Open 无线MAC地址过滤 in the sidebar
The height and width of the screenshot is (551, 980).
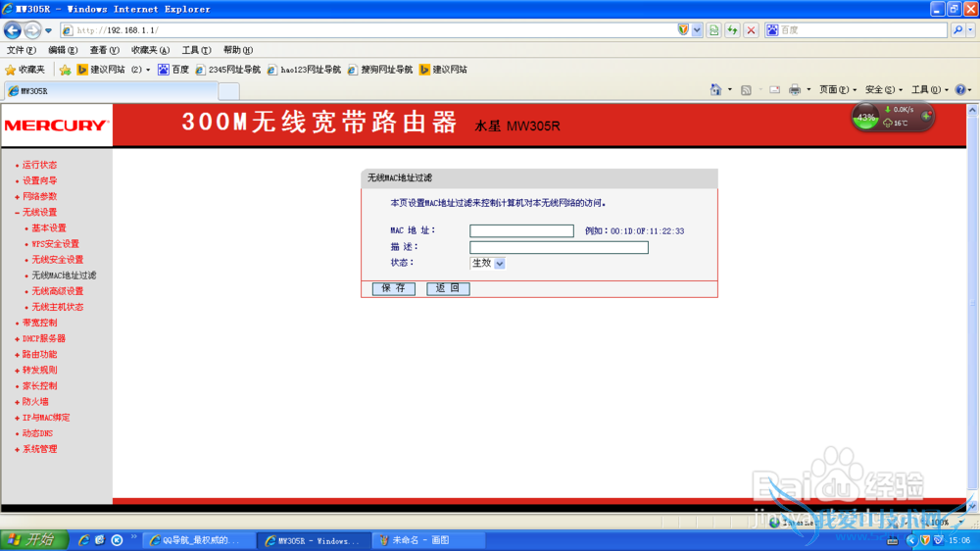click(x=64, y=275)
